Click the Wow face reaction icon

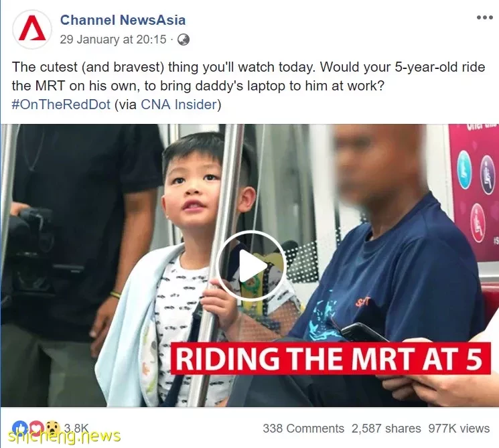pyautogui.click(x=52, y=427)
